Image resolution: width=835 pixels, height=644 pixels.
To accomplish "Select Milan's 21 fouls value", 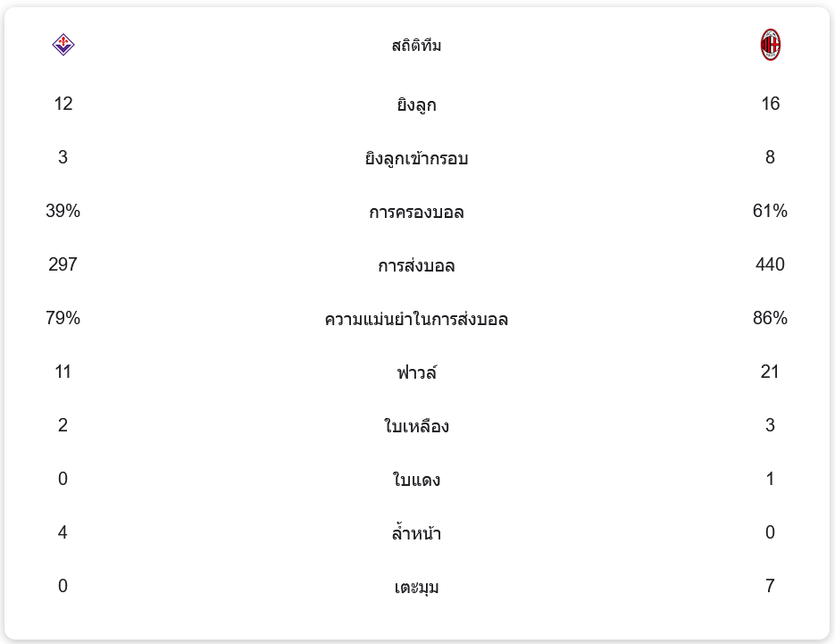I will [x=770, y=372].
